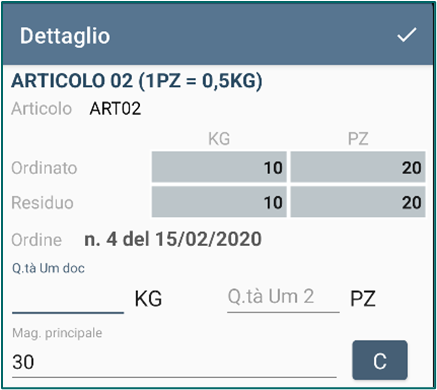Edit the Mag. principale field showing 30
The image size is (437, 390).
[174, 362]
